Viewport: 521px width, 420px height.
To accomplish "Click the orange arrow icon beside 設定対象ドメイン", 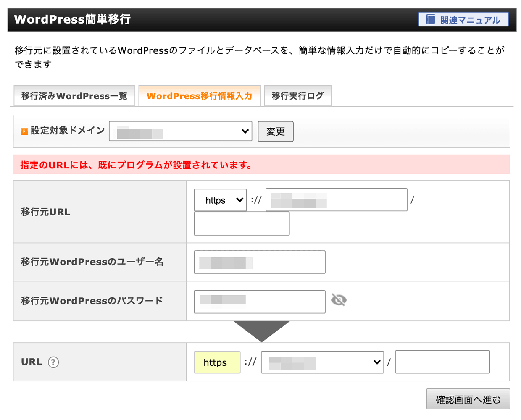I will point(24,131).
